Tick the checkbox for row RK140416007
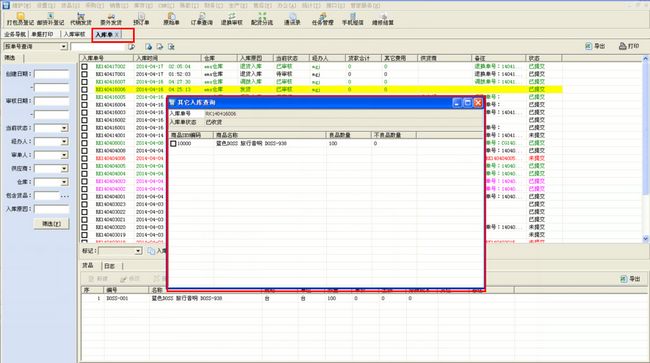This screenshot has width=650, height=363. 85,82
